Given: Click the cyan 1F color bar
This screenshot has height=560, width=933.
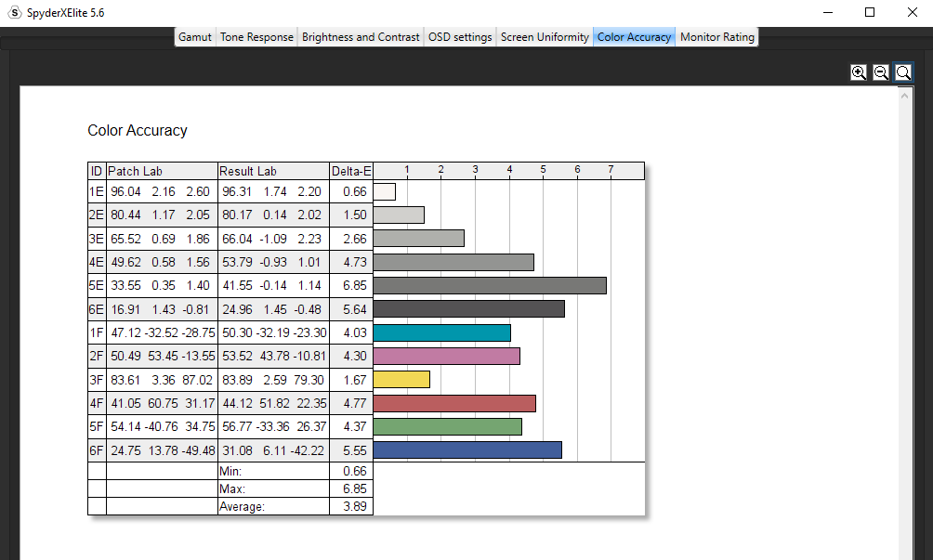Looking at the screenshot, I should coord(442,332).
